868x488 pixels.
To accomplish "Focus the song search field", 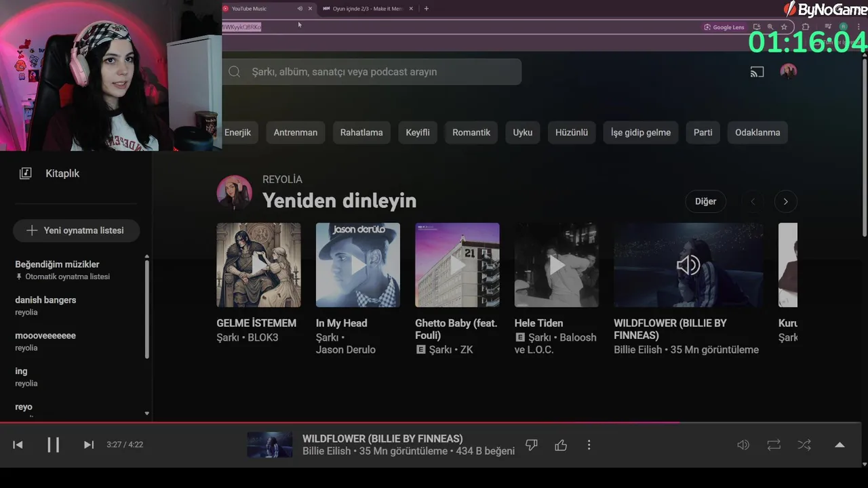I will 372,72.
